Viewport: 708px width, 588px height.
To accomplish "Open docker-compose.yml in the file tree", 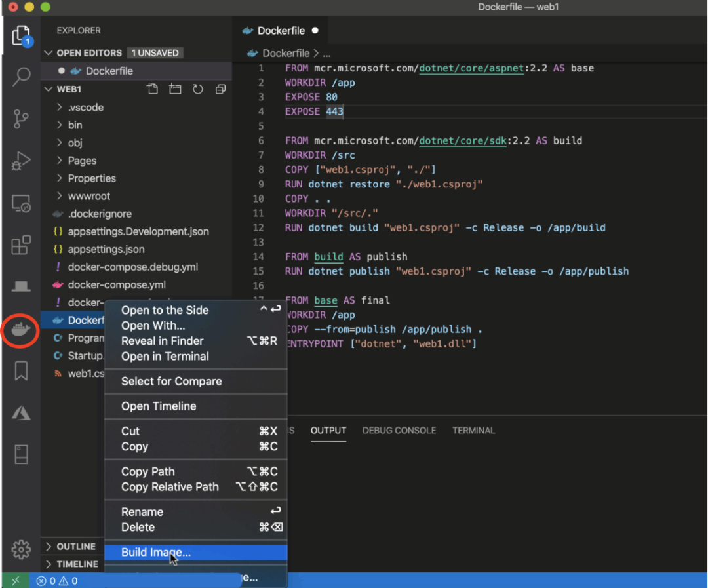I will coord(117,285).
